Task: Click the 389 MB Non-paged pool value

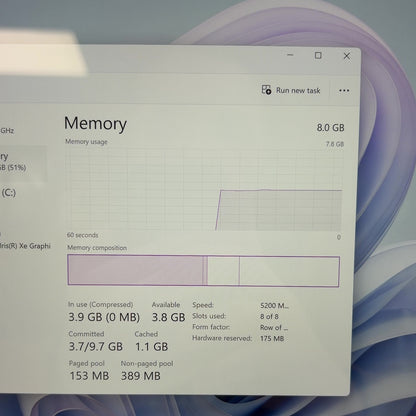Action: [x=140, y=376]
